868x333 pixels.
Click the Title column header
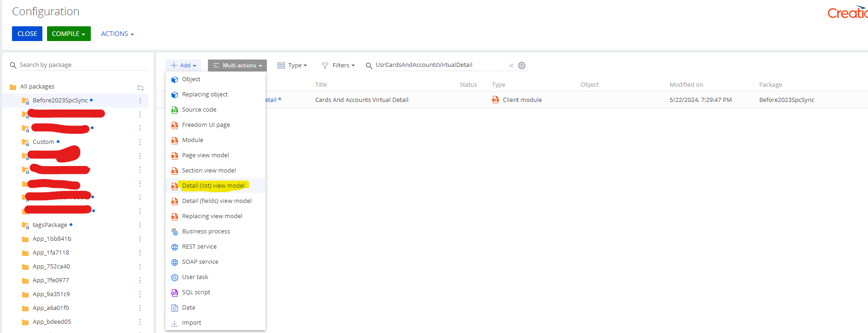point(321,85)
